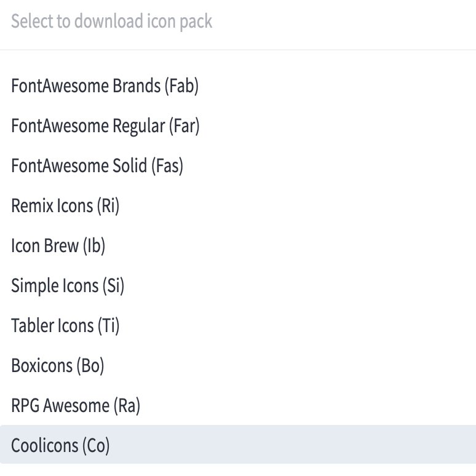The width and height of the screenshot is (476, 476).
Task: Download the Si Simple Icons pack
Action: pos(68,286)
